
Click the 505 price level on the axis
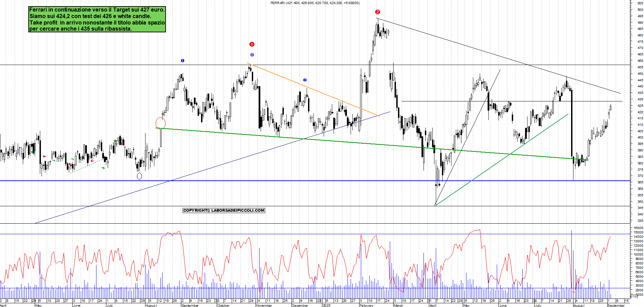[640, 3]
